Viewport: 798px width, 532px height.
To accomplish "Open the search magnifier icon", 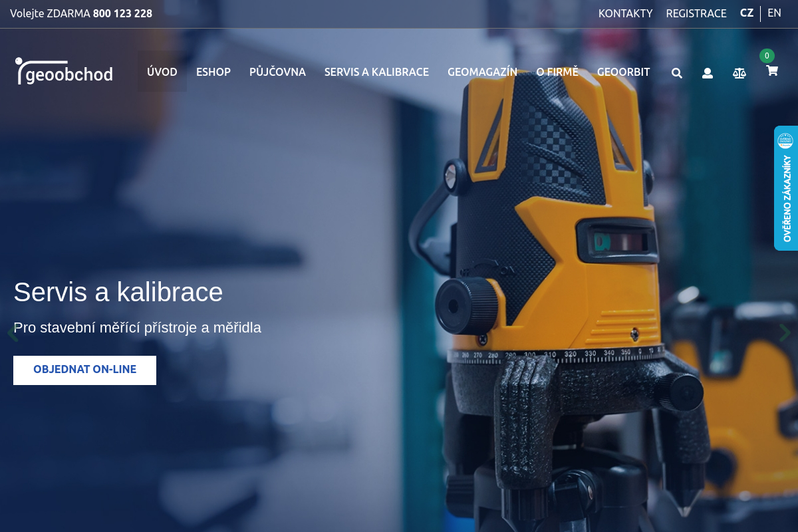I will click(x=676, y=73).
